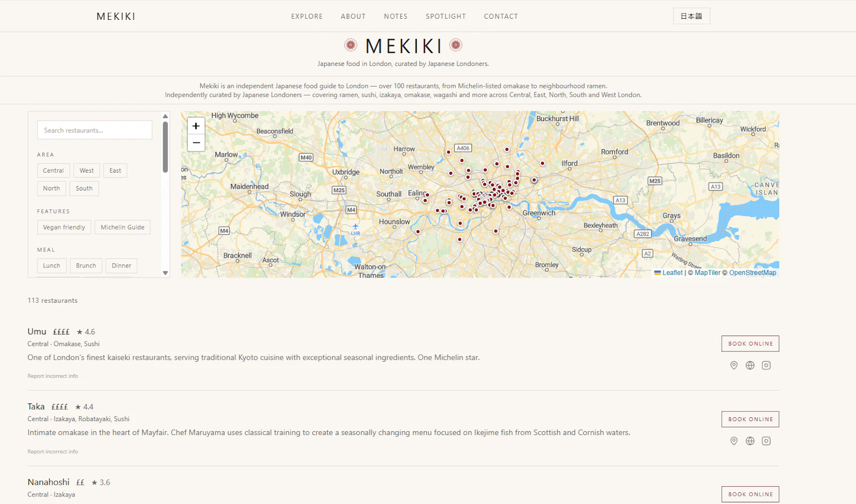Open the MapTiler attribution link

coord(708,273)
